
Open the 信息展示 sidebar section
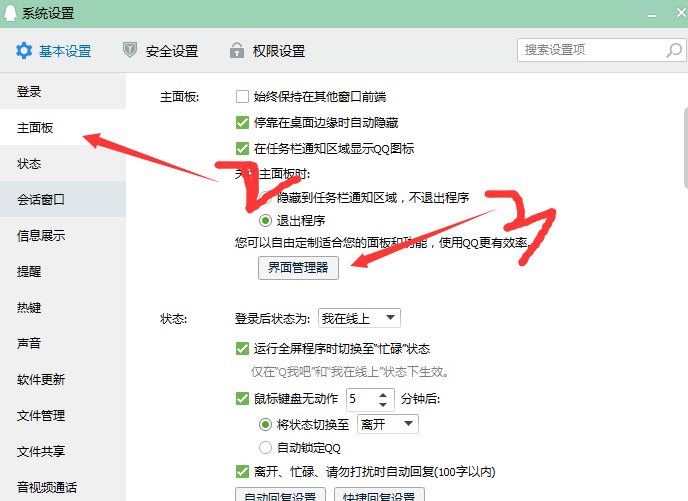pos(63,235)
